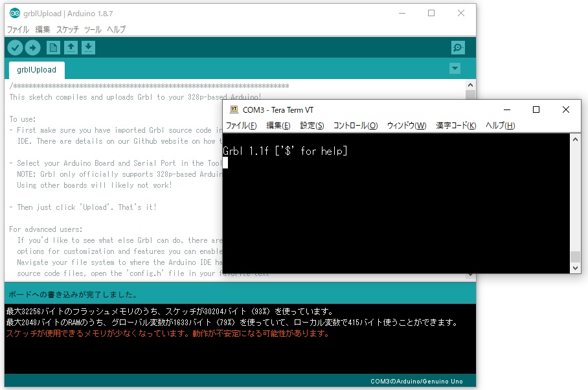Maximize the Tera Term window
Image resolution: width=588 pixels, height=390 pixels.
536,109
